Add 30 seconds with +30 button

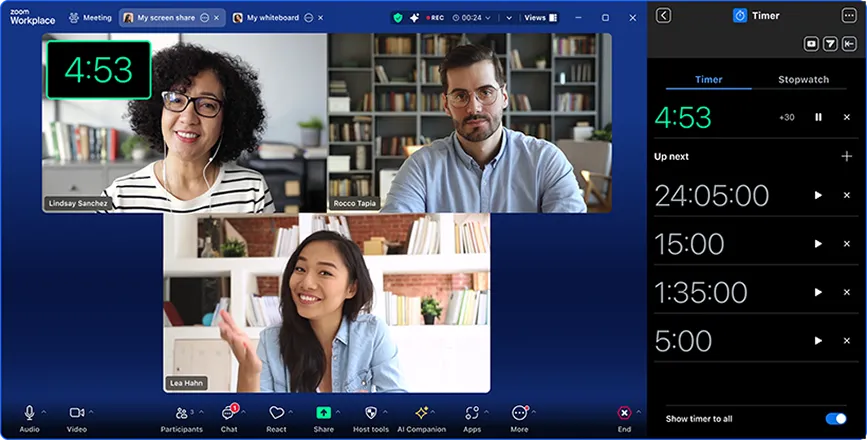click(x=787, y=117)
